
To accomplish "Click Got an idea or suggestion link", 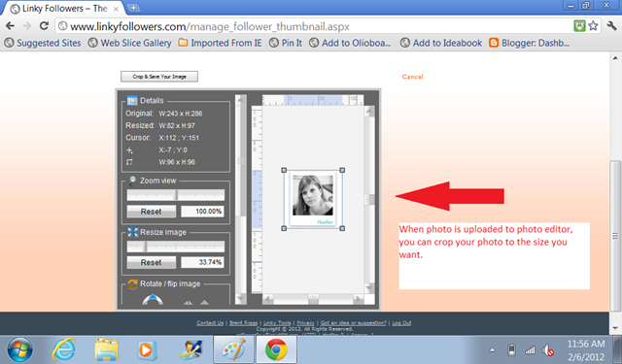I will coord(353,323).
